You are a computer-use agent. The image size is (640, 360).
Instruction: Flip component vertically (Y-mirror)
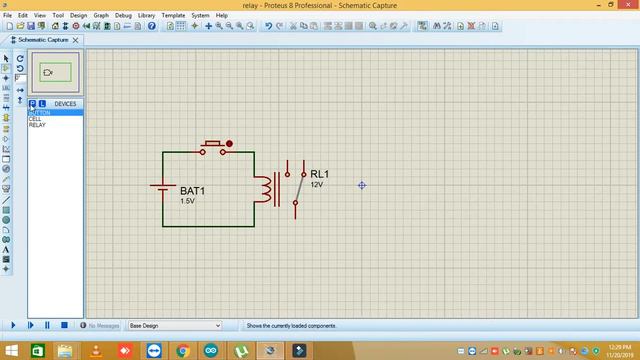[x=20, y=100]
